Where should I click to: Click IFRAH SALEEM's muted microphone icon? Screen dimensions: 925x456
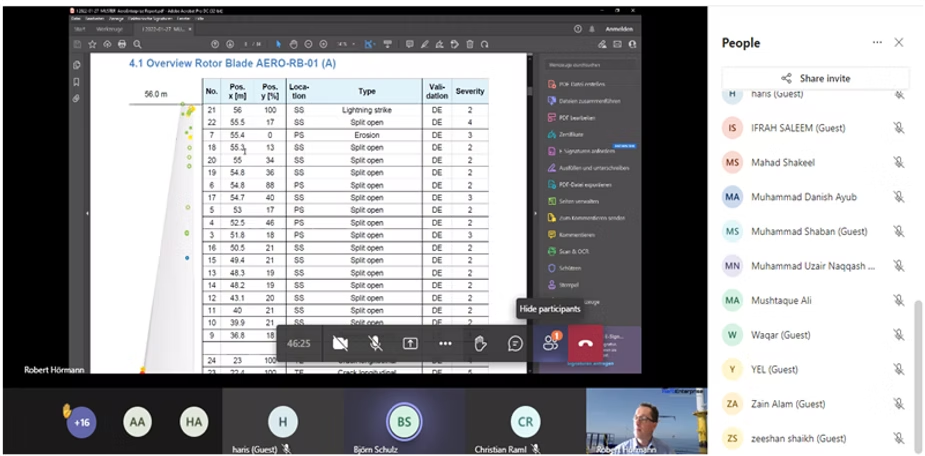point(899,128)
